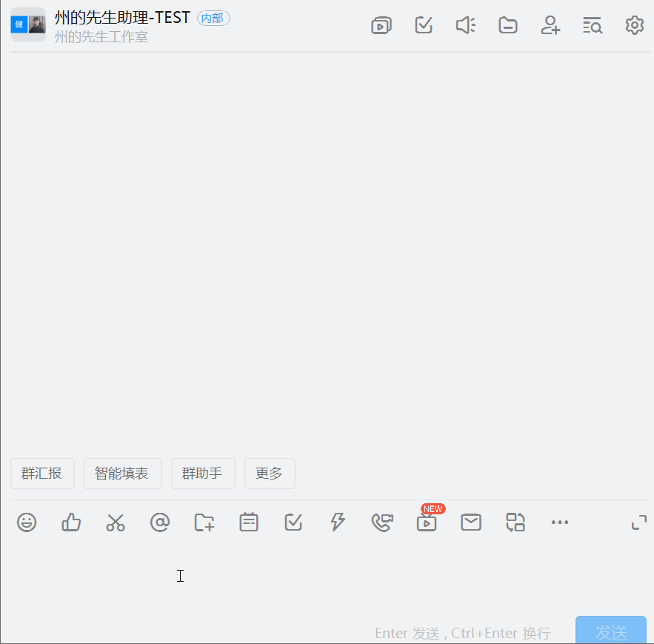Click the mail envelope icon

(x=471, y=522)
